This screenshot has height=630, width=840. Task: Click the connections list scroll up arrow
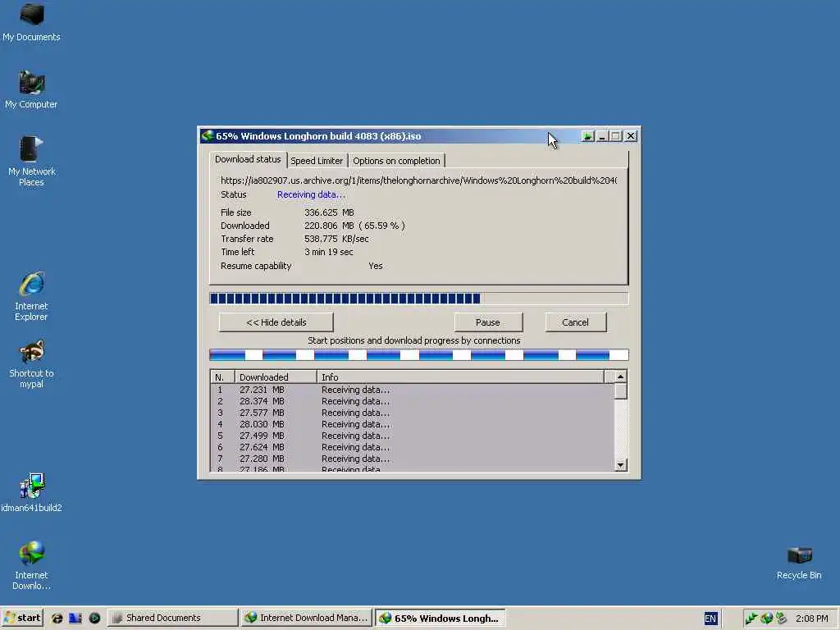620,377
